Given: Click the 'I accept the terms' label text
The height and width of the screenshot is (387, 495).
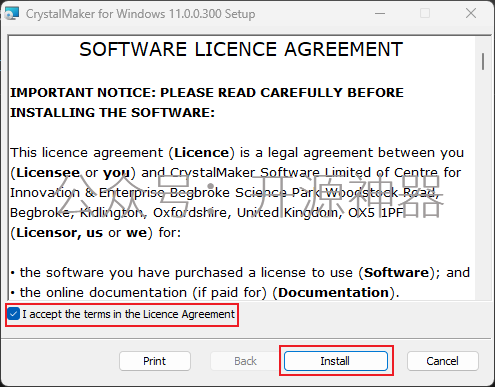Looking at the screenshot, I should coord(128,314).
